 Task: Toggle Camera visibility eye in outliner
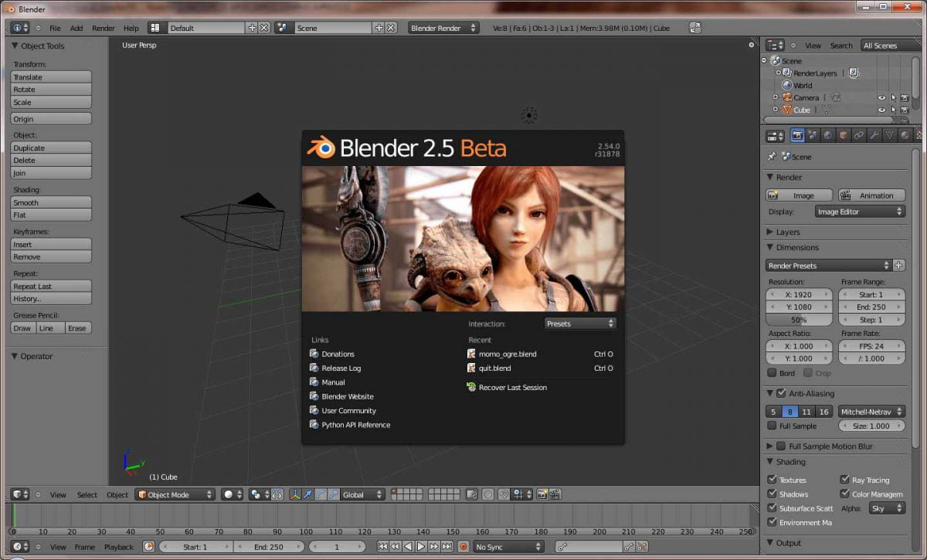881,97
